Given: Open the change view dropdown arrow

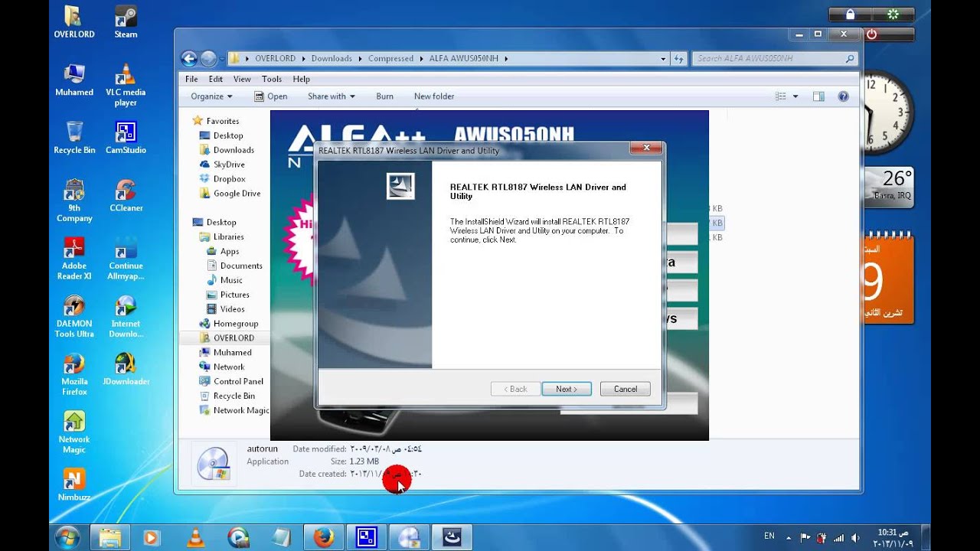Looking at the screenshot, I should pyautogui.click(x=795, y=96).
